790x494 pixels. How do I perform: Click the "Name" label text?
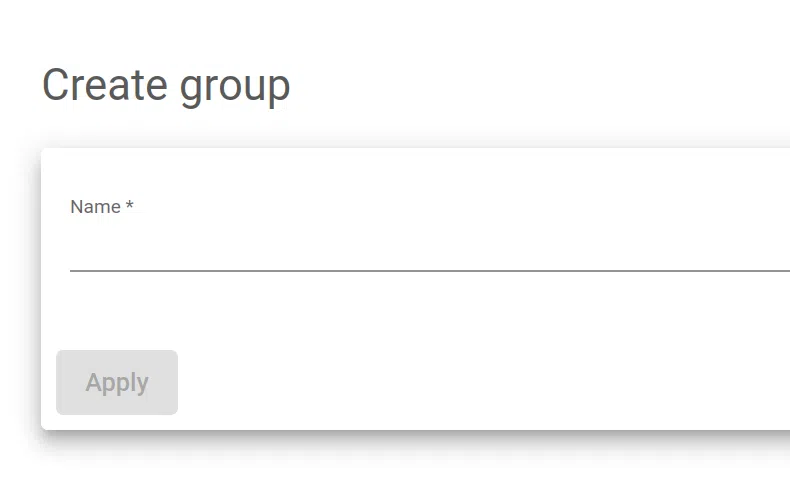(x=96, y=207)
